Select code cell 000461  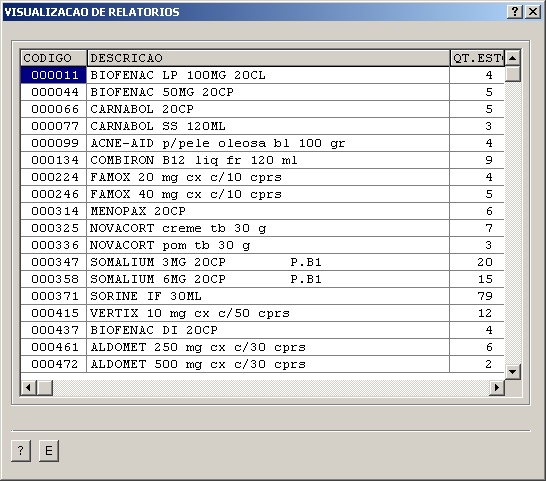[x=54, y=347]
